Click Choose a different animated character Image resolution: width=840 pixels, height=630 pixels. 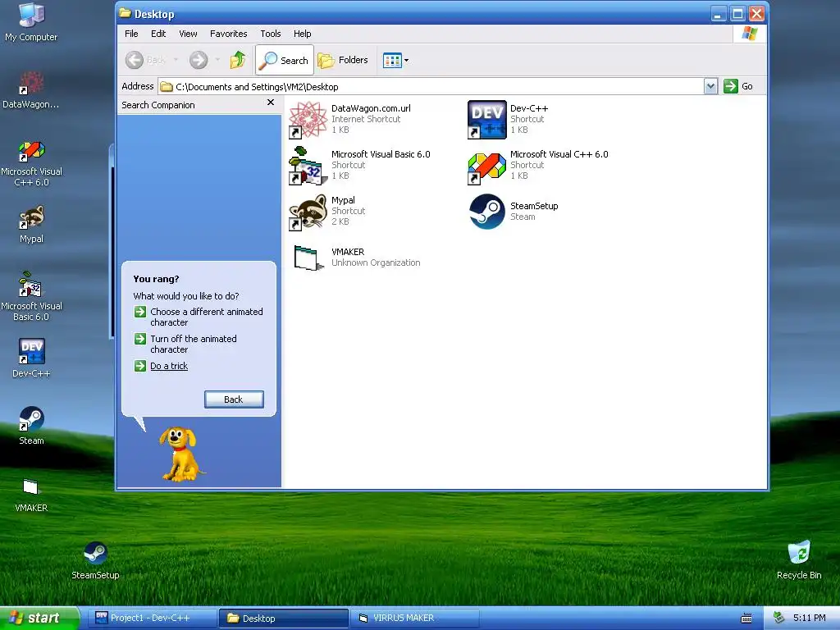[206, 317]
